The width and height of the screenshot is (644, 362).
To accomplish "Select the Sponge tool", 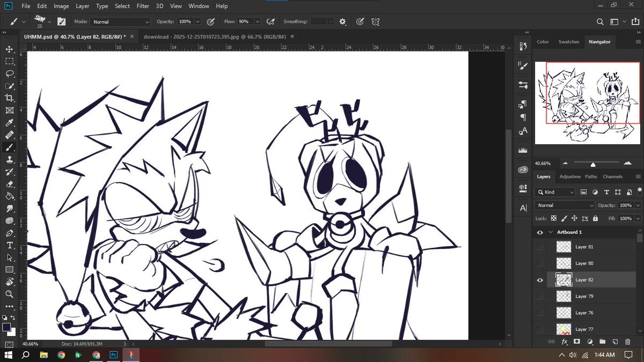I will [x=9, y=221].
